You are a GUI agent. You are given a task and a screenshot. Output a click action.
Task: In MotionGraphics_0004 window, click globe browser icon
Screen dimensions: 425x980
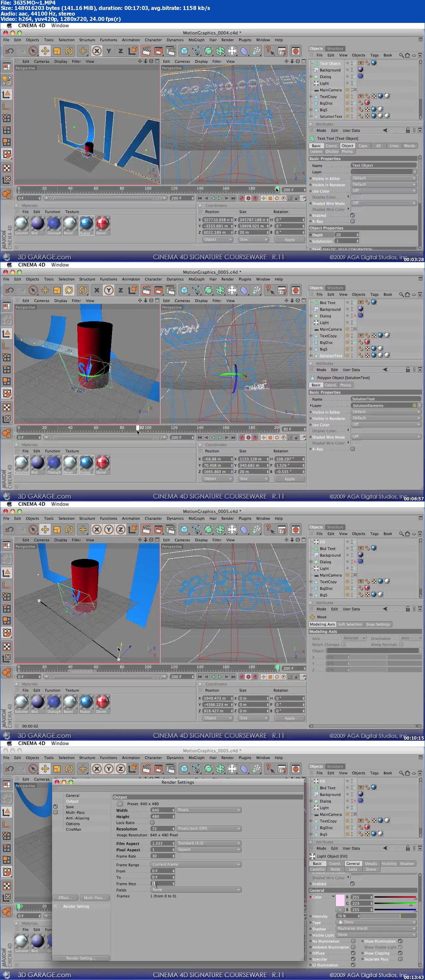[x=295, y=51]
